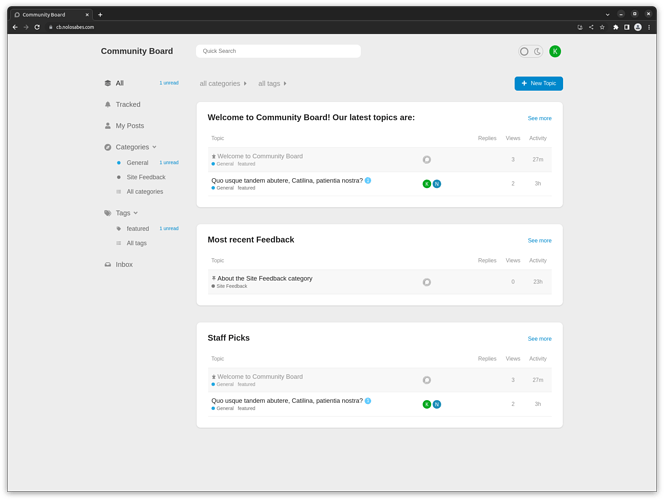Viewport: 664px width, 500px height.
Task: Click poster avatar on Site Feedback topic
Action: [426, 282]
